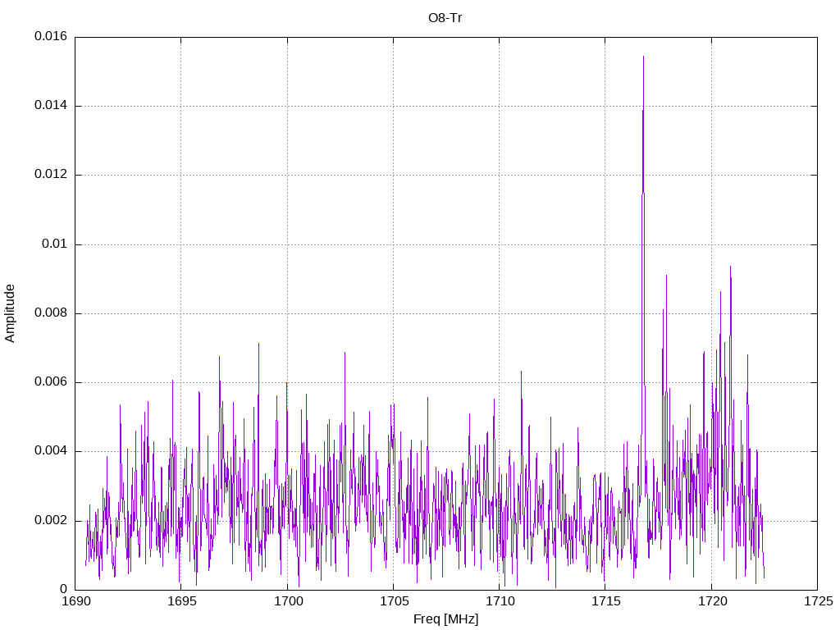Click the plot title O8-Tr
Image resolution: width=840 pixels, height=630 pixels.
coord(445,18)
